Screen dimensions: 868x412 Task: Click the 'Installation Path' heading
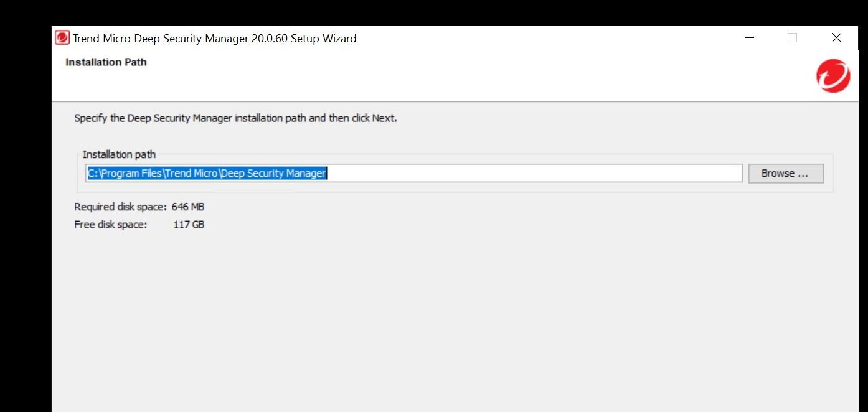click(106, 62)
